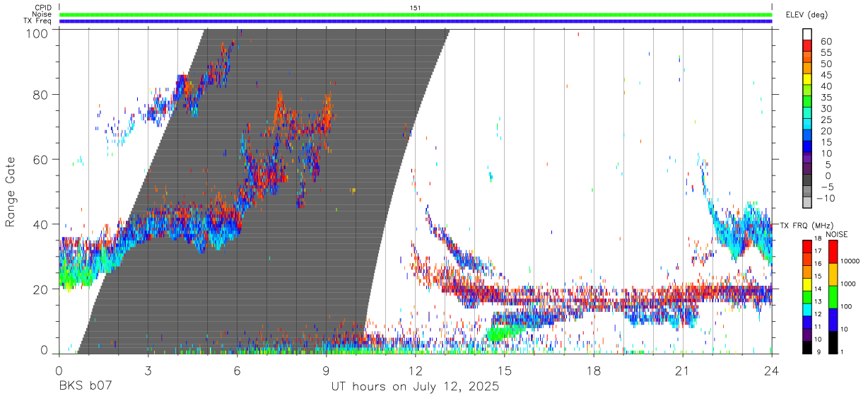Click the x-axis tick label 3
Screen dimensions: 868x401
tap(148, 370)
